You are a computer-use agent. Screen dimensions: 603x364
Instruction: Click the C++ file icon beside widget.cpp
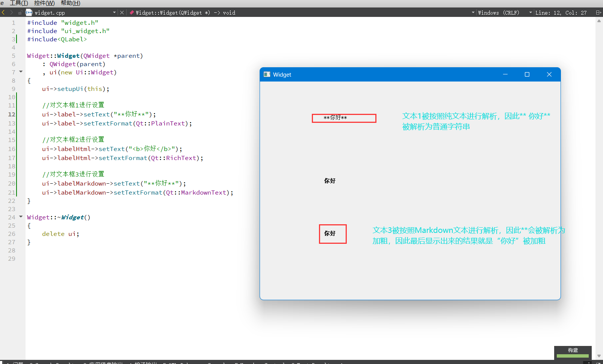(29, 12)
